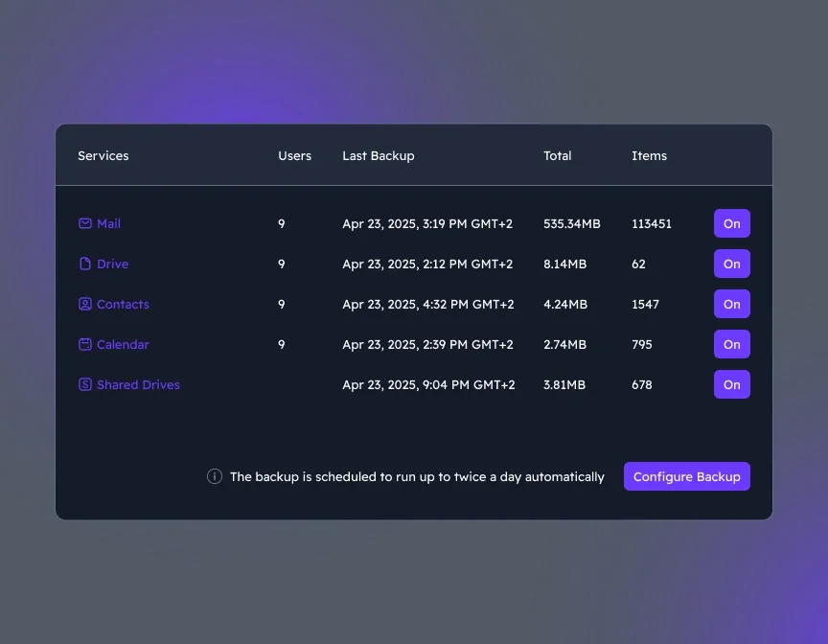Click the Shared Drives icon
Viewport: 828px width, 644px height.
pyautogui.click(x=85, y=384)
